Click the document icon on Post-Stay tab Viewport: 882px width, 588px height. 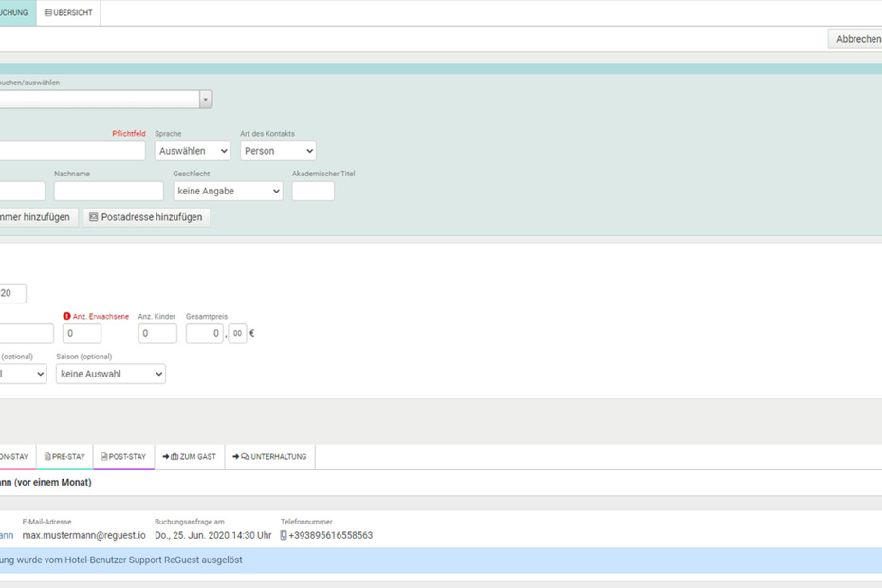click(104, 457)
